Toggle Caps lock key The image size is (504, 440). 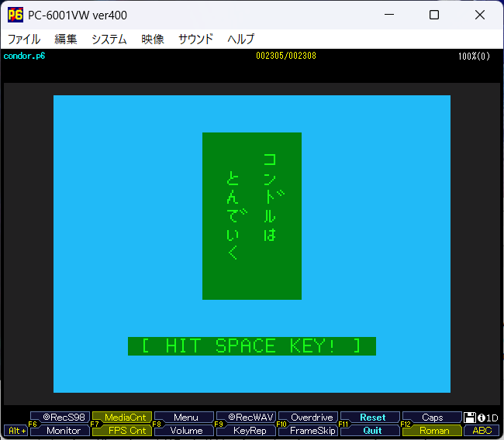pos(432,418)
